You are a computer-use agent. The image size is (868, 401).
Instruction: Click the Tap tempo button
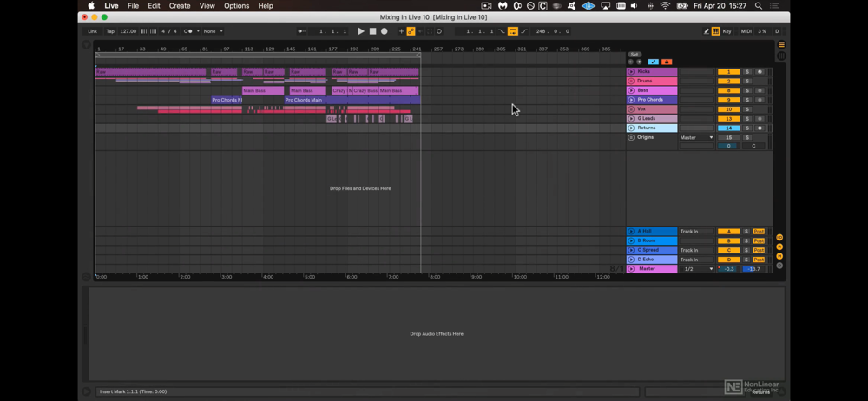pyautogui.click(x=110, y=31)
